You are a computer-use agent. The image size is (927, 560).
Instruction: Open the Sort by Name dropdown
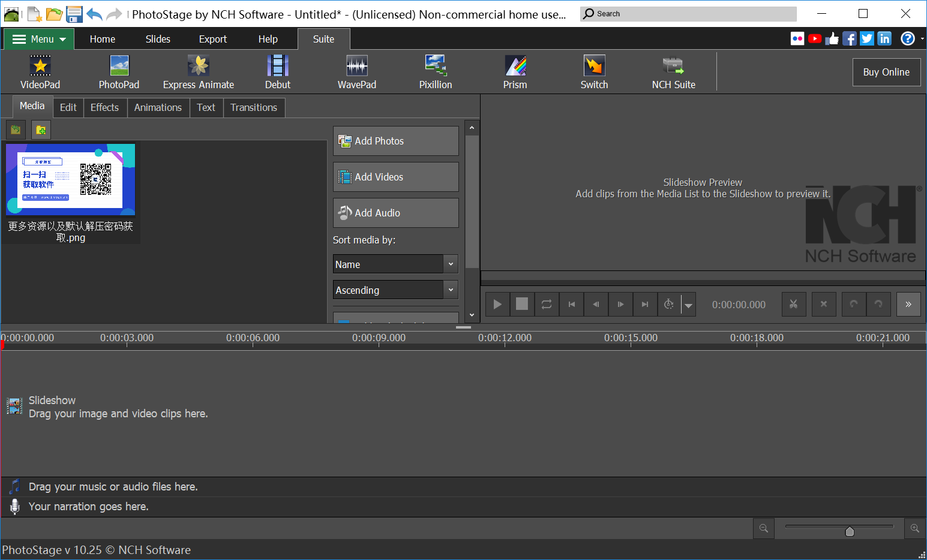pos(396,264)
